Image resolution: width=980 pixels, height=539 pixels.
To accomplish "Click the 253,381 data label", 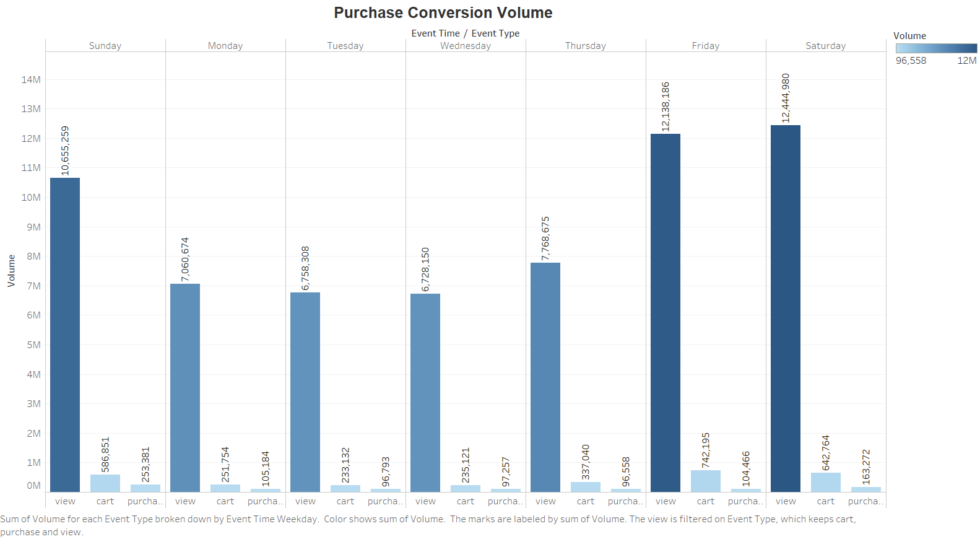I will click(x=145, y=465).
